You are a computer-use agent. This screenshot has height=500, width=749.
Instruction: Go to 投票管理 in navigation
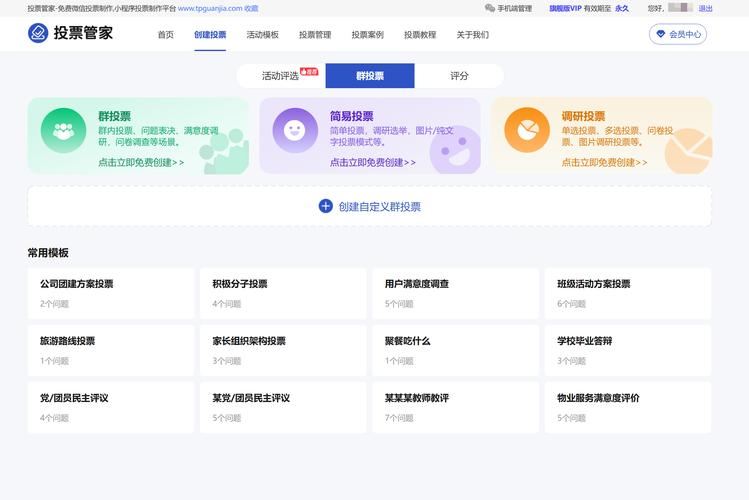pos(315,35)
